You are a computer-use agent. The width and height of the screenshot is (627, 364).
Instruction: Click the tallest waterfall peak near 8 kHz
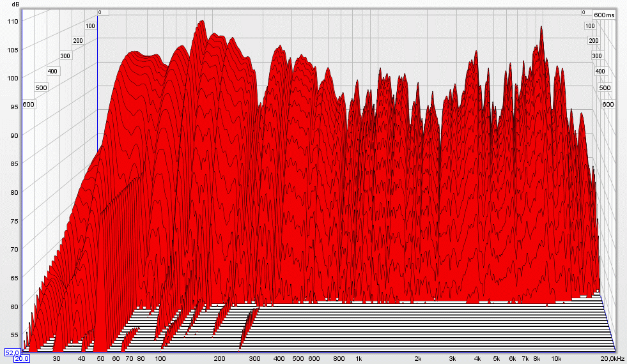(x=541, y=29)
